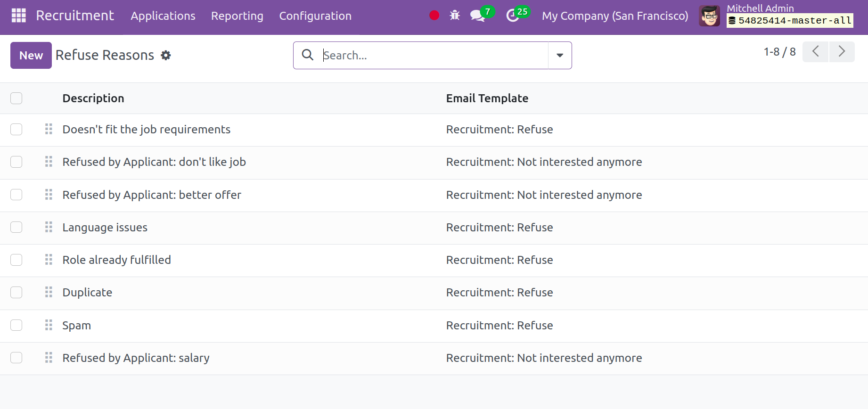Tick the Language issues checkbox
The width and height of the screenshot is (868, 409).
pyautogui.click(x=16, y=227)
